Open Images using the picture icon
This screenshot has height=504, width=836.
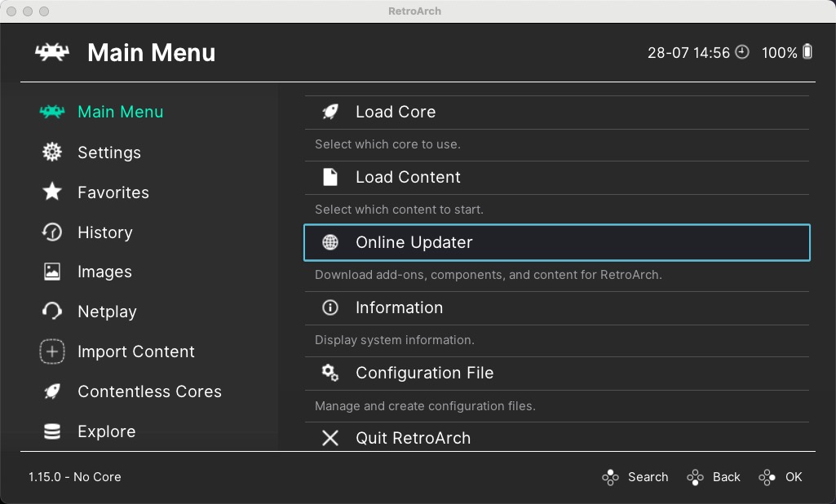tap(51, 272)
